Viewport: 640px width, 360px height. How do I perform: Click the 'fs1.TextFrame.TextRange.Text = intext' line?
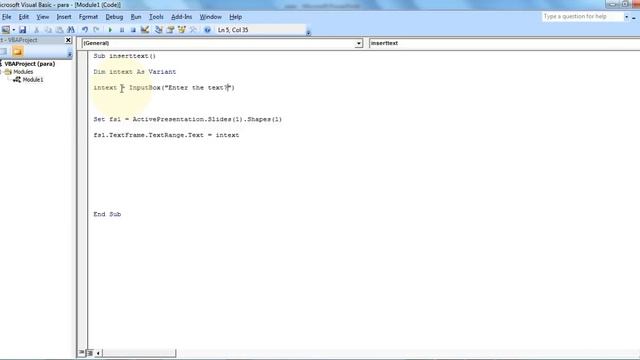166,135
